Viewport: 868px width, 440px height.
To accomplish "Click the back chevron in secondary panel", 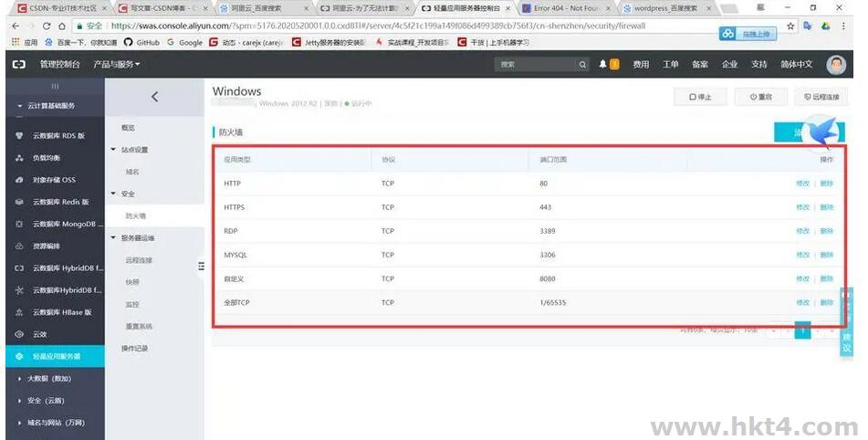I will [x=154, y=97].
